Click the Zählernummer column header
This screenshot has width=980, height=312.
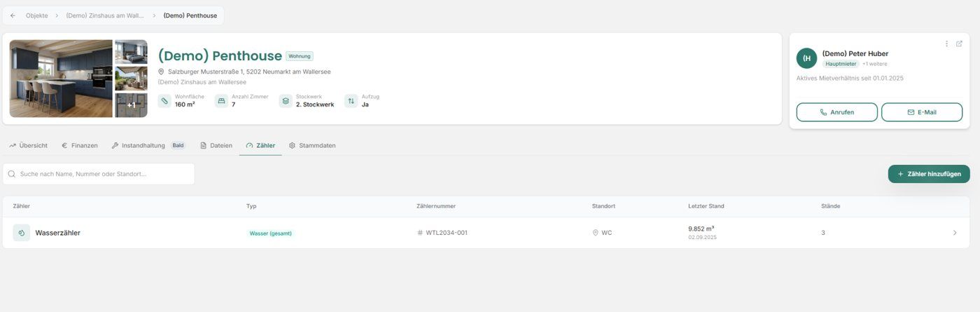point(436,206)
